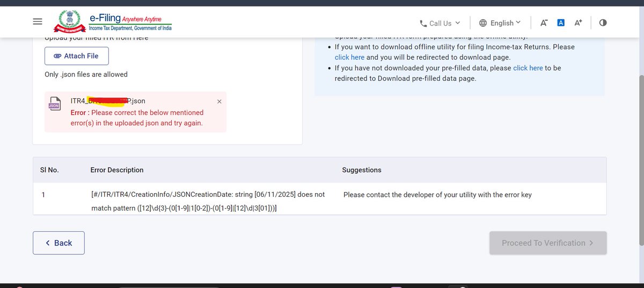Open the hamburger navigation menu

pos(37,22)
